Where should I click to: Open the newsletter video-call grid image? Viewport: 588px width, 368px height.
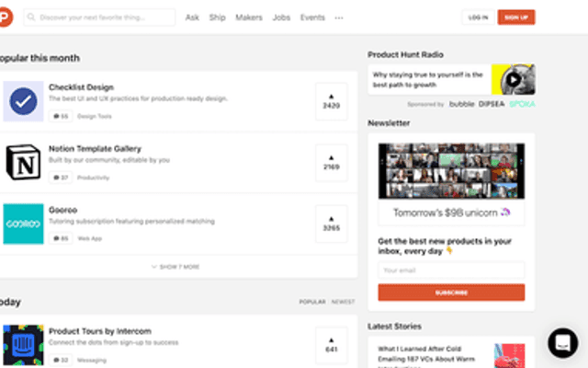click(451, 171)
